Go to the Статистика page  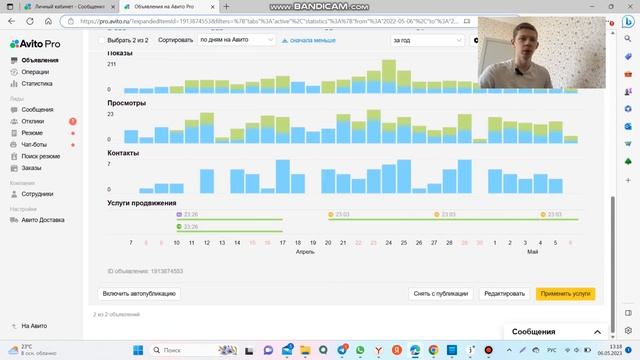pos(37,83)
